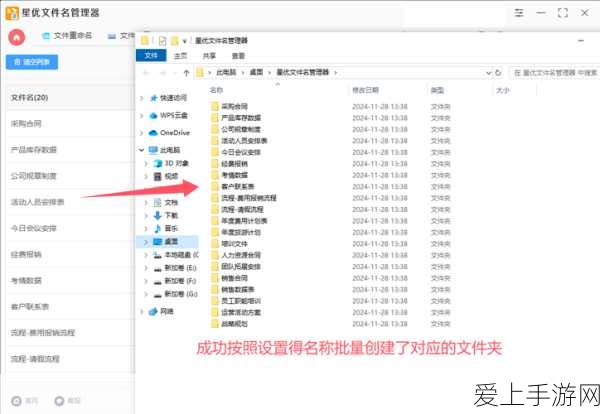
Task: Select 新加卷 (F:) drive in navigation pane
Action: (180, 281)
